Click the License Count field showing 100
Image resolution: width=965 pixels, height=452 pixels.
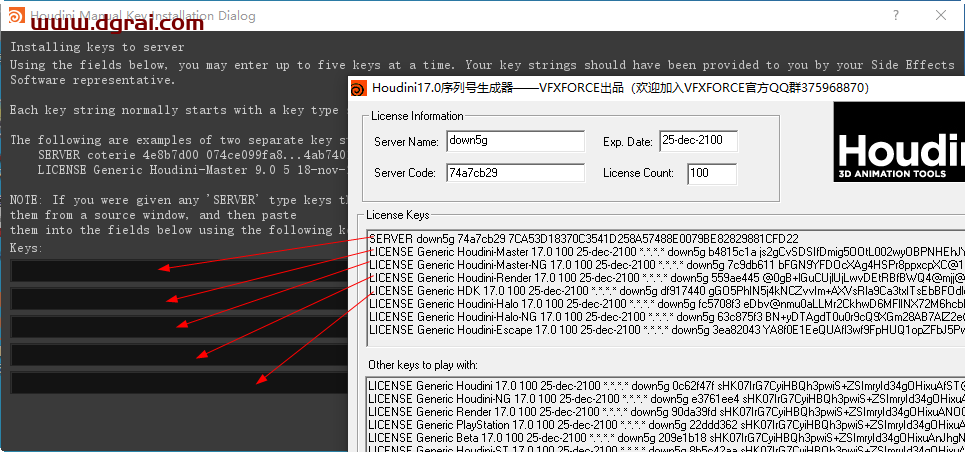[712, 174]
